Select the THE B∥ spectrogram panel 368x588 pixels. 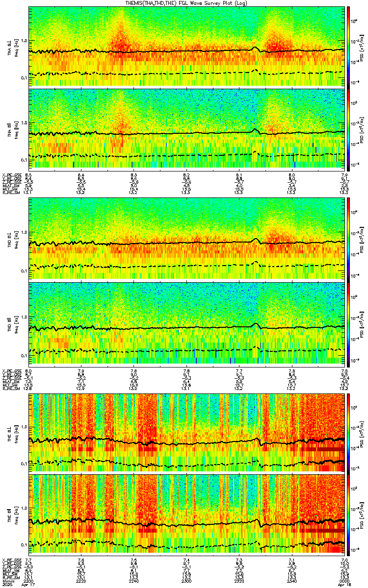186,514
